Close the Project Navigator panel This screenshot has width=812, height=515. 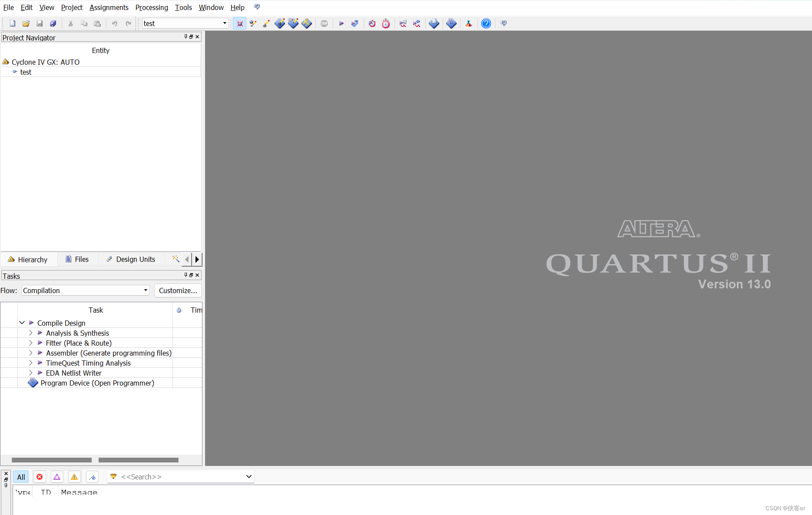[x=197, y=37]
